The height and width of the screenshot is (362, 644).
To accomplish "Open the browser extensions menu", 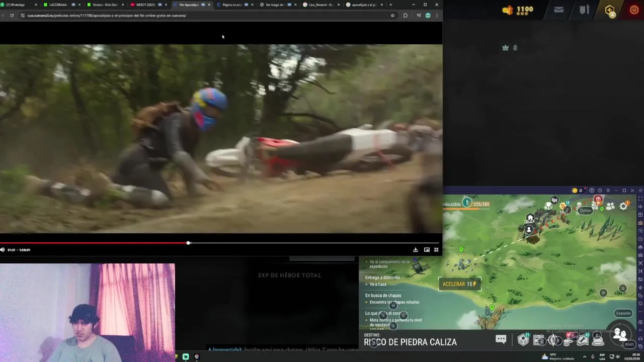I will pos(405,16).
